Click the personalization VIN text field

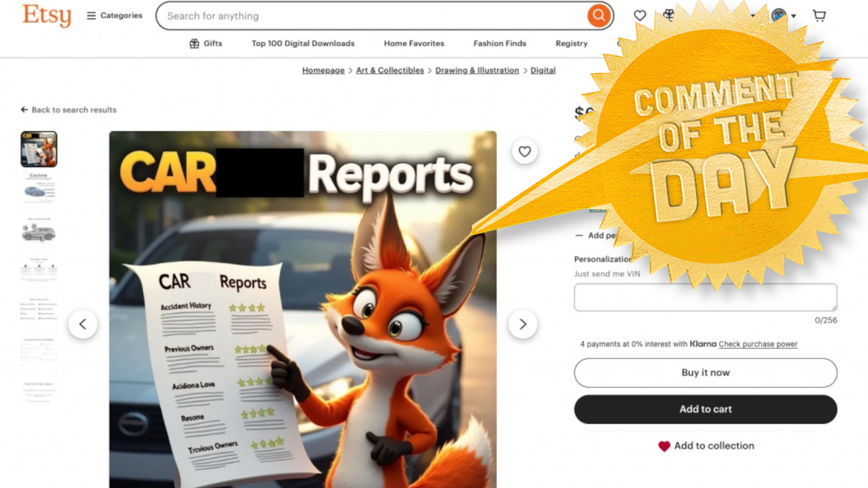(x=705, y=297)
